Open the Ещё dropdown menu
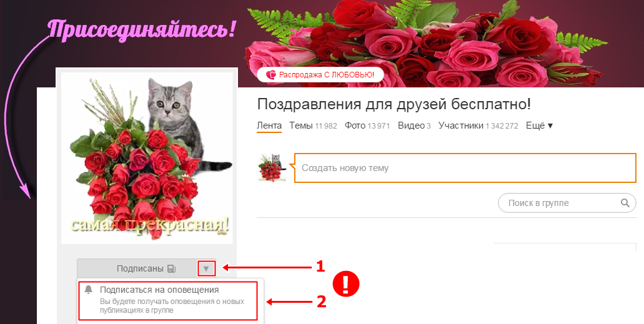This screenshot has height=324, width=644. coord(539,125)
